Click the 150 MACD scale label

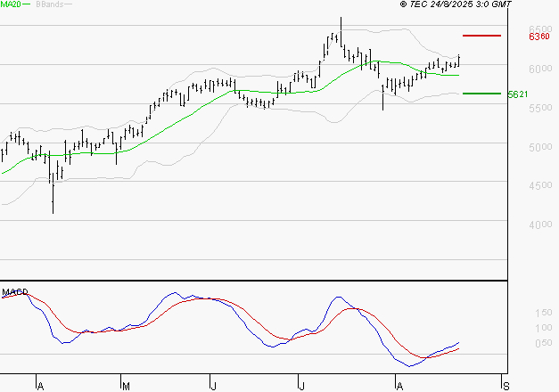coord(544,313)
